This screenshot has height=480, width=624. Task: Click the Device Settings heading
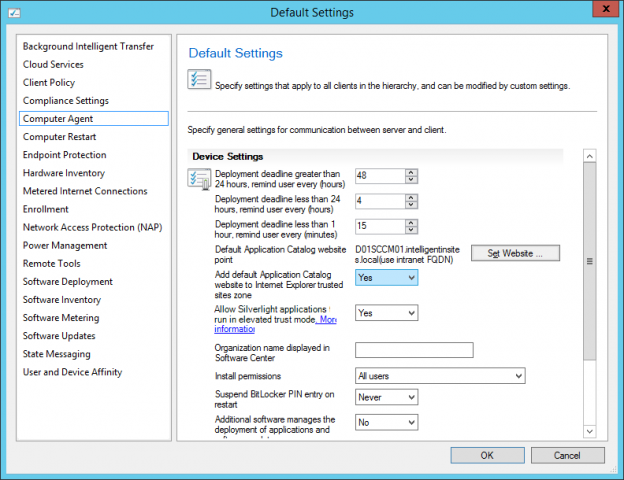[x=228, y=156]
